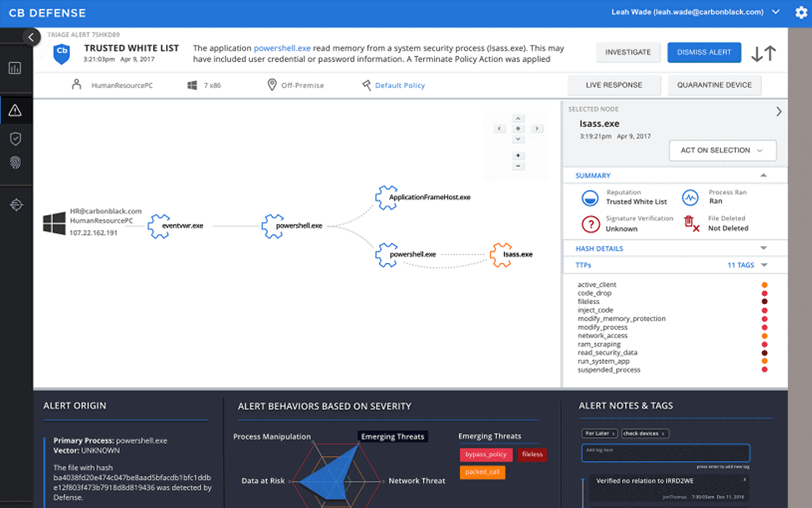Open the shield policy icon in sidebar
Image resolution: width=812 pixels, height=508 pixels.
(x=15, y=139)
